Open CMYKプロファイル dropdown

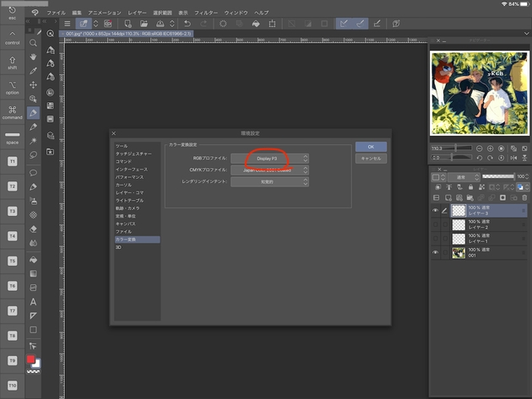point(269,170)
